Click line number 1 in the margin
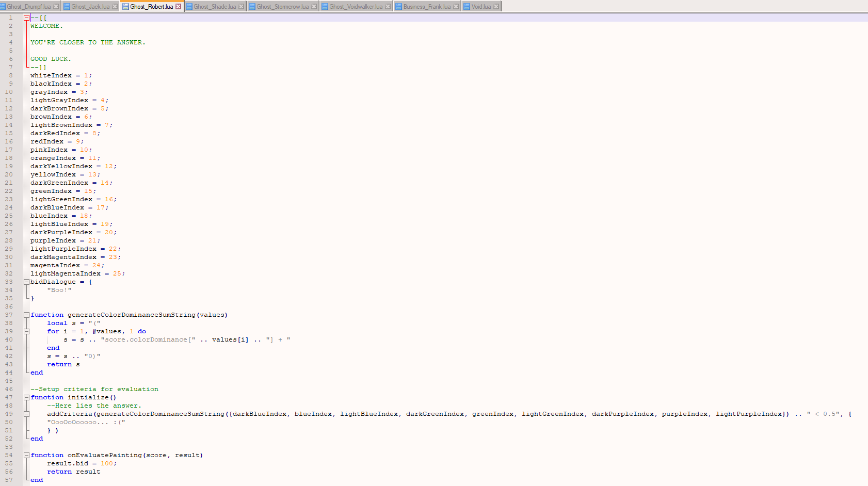The width and height of the screenshot is (868, 486). click(x=10, y=18)
